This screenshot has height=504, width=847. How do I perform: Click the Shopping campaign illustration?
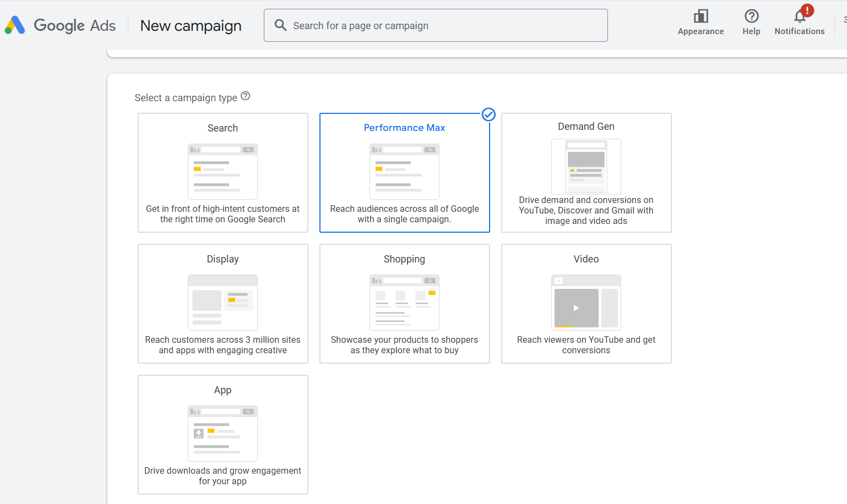(404, 303)
